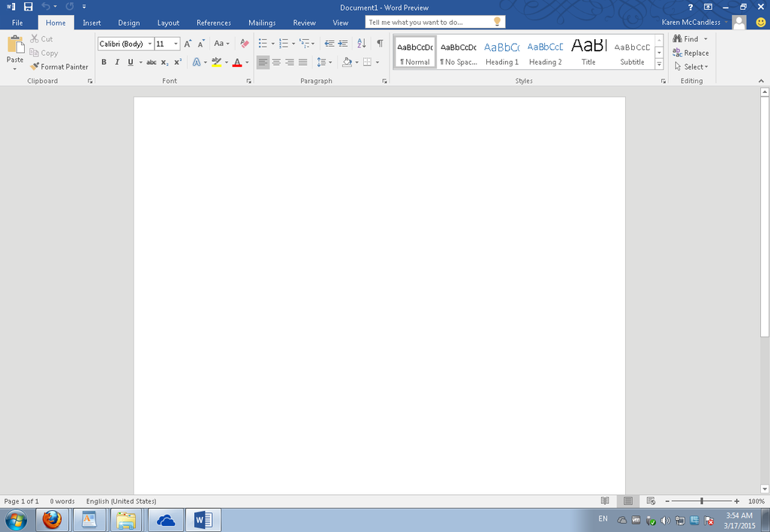Click the Clear All Formatting eraser icon
The width and height of the screenshot is (770, 532).
244,44
